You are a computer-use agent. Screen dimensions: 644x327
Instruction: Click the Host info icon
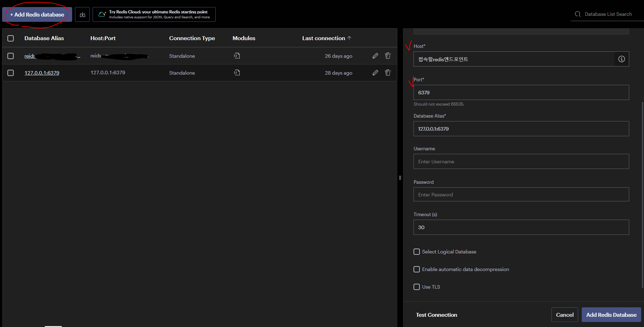(x=621, y=59)
